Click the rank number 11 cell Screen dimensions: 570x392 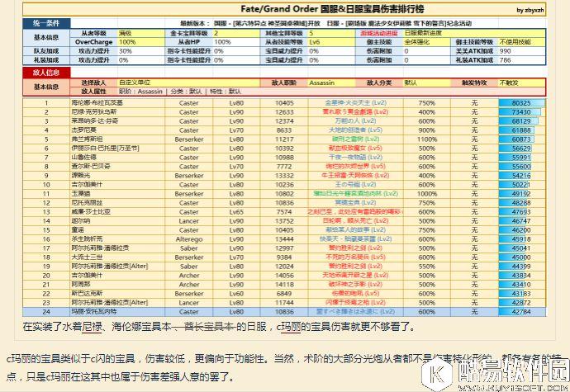pyautogui.click(x=46, y=194)
